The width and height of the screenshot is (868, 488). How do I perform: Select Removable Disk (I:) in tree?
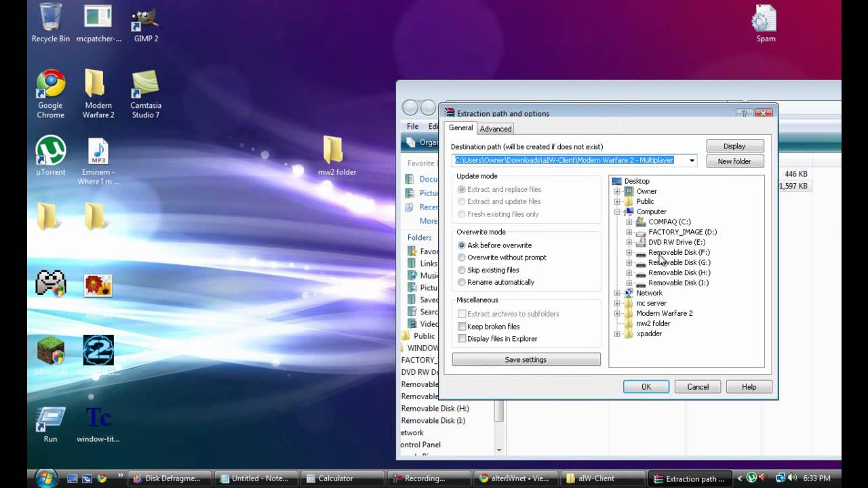[678, 283]
